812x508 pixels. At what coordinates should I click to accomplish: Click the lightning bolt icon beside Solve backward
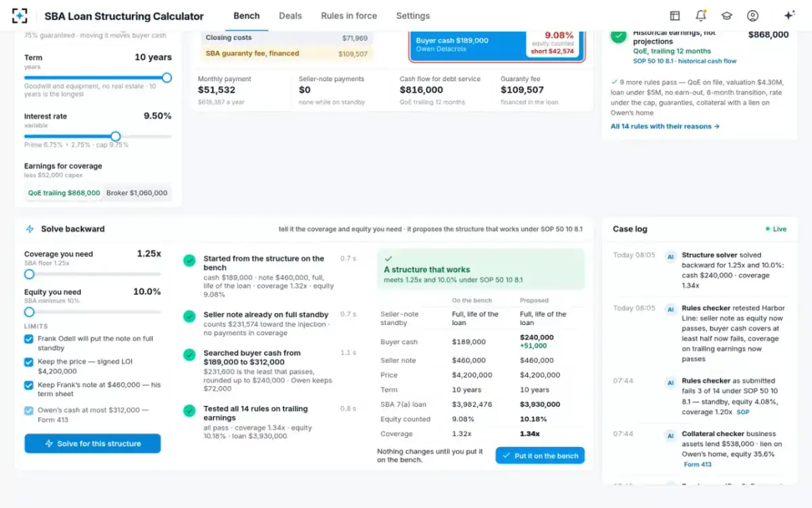30,229
